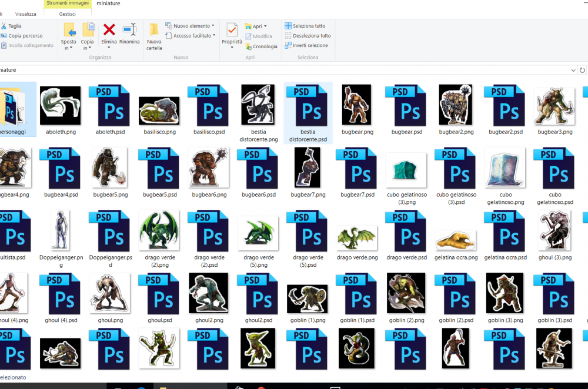Open the Gestisci tab under Strumenti immagini
Screen dimensions: 588x389
point(67,14)
